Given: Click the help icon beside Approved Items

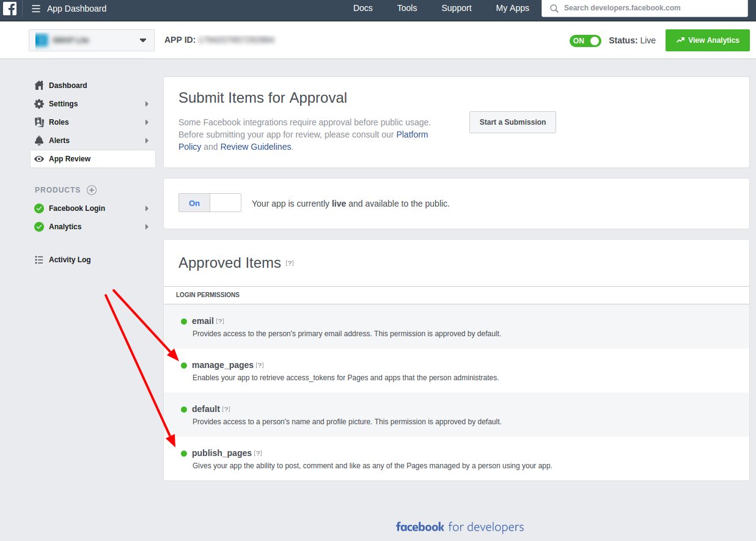Looking at the screenshot, I should point(290,263).
